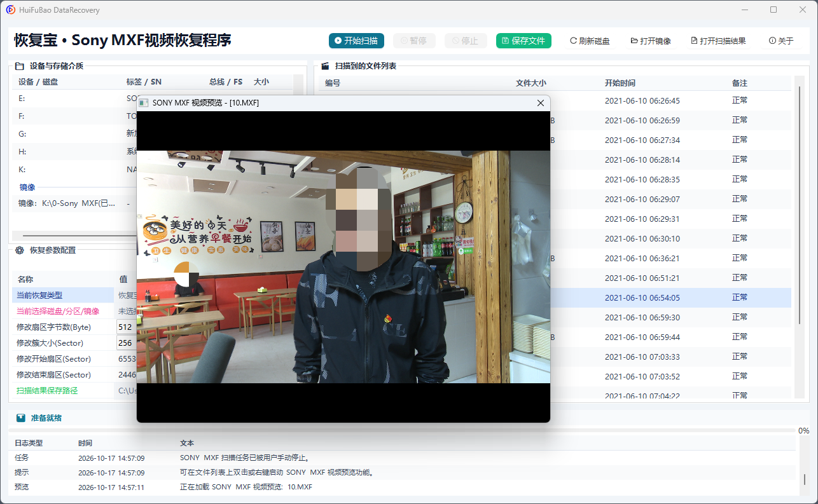Click the 开始扫描 start scan button

pyautogui.click(x=357, y=41)
